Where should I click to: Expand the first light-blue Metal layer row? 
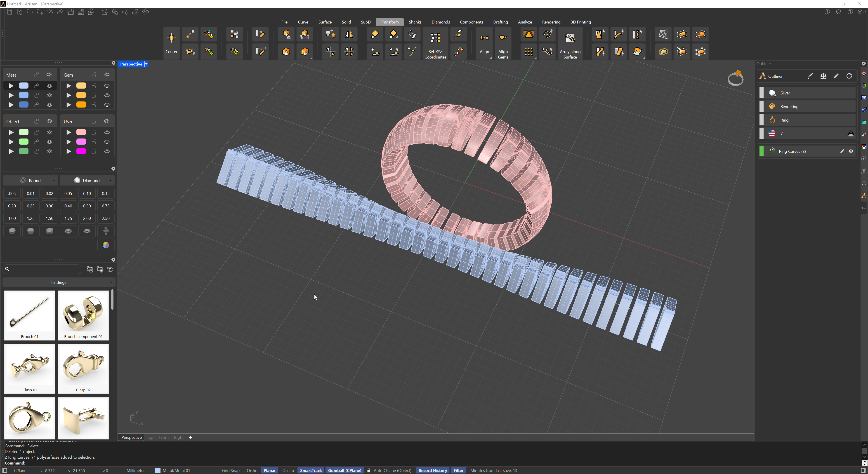11,86
